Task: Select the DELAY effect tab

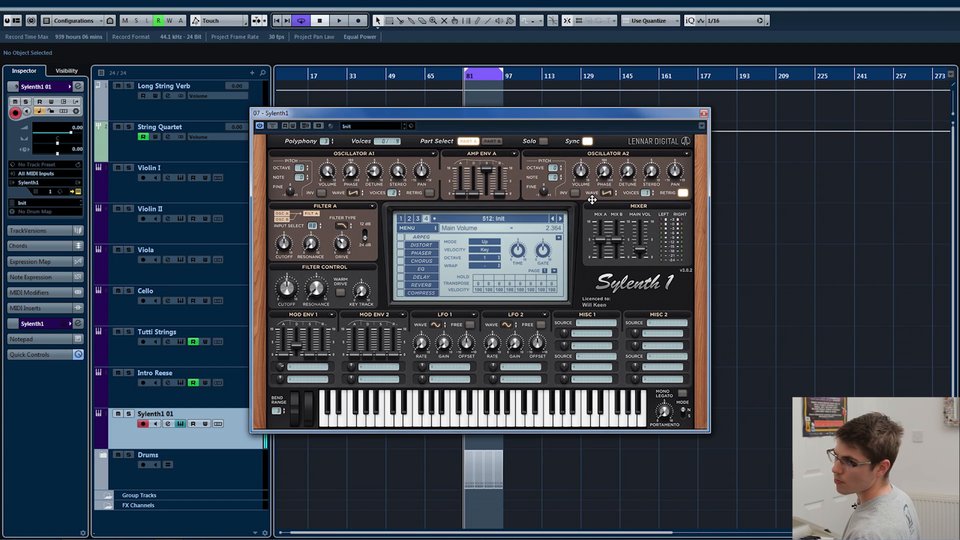Action: 421,277
